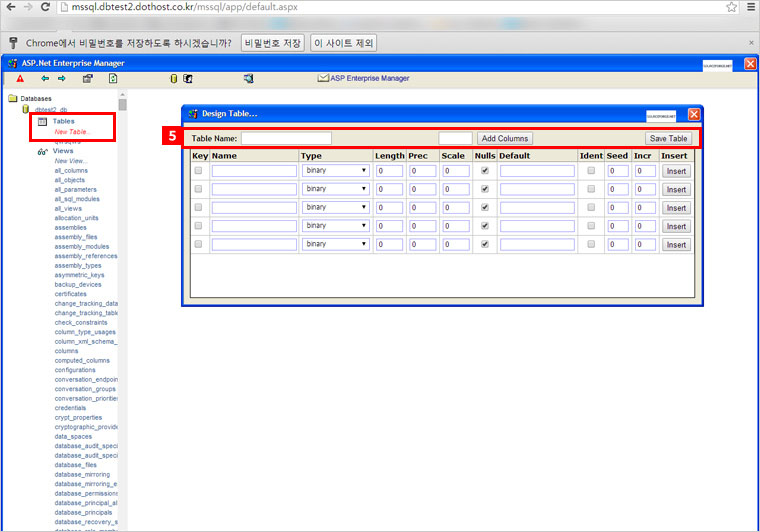Uncheck the Nulls checkbox in second row
This screenshot has height=532, width=760.
coord(485,189)
